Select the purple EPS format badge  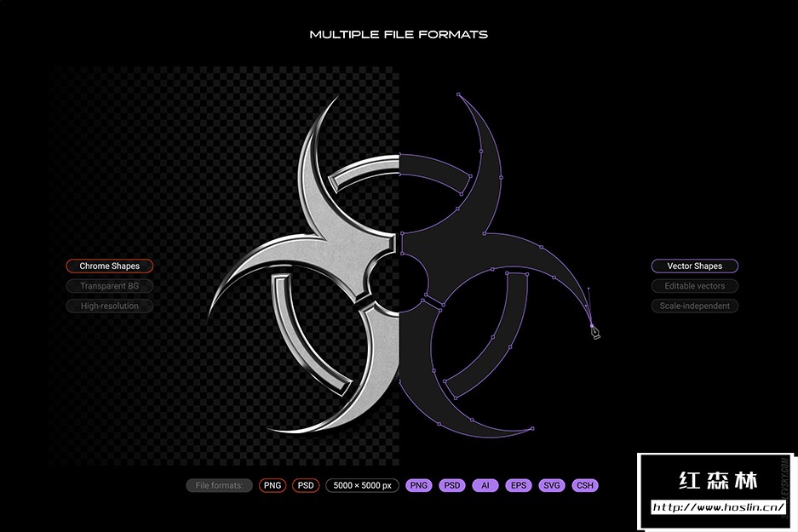519,485
